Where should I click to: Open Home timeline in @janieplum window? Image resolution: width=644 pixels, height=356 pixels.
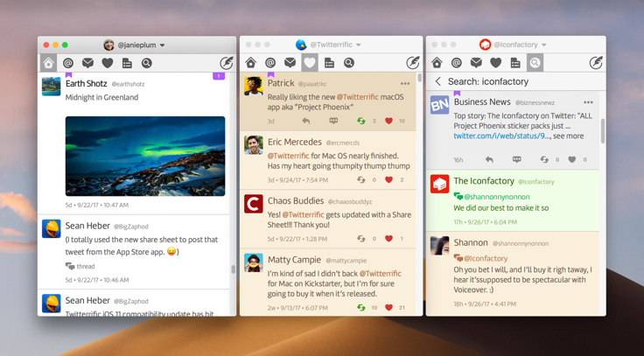coord(48,63)
